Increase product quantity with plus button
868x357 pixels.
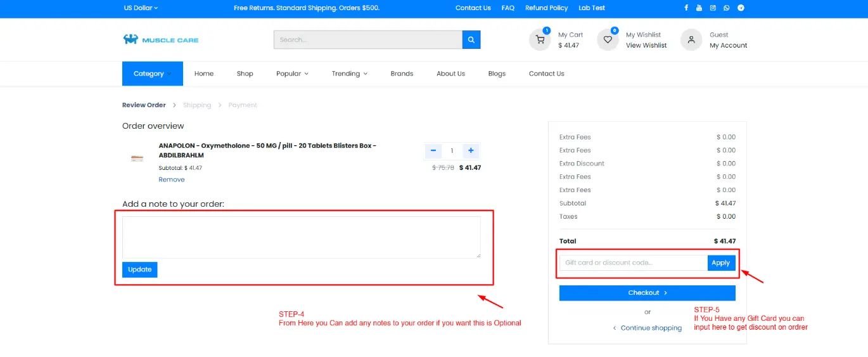(x=471, y=151)
